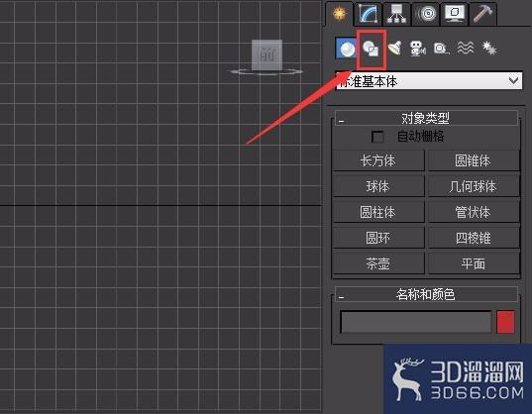Open the Display panel tab
This screenshot has width=532, height=414.
[455, 14]
